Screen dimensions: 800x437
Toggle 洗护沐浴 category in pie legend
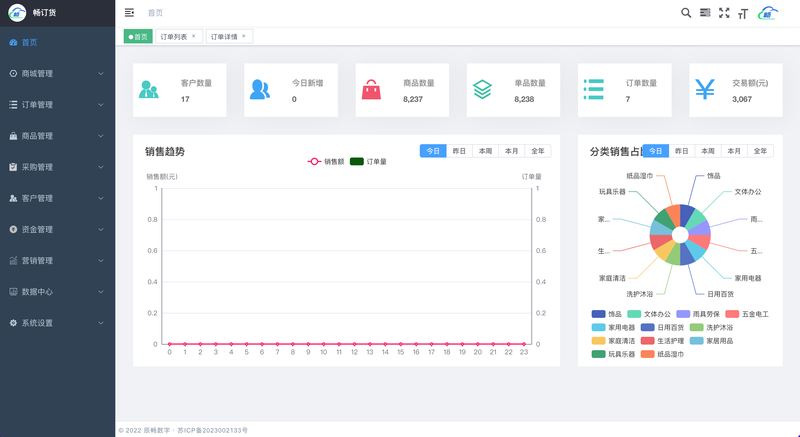click(711, 327)
